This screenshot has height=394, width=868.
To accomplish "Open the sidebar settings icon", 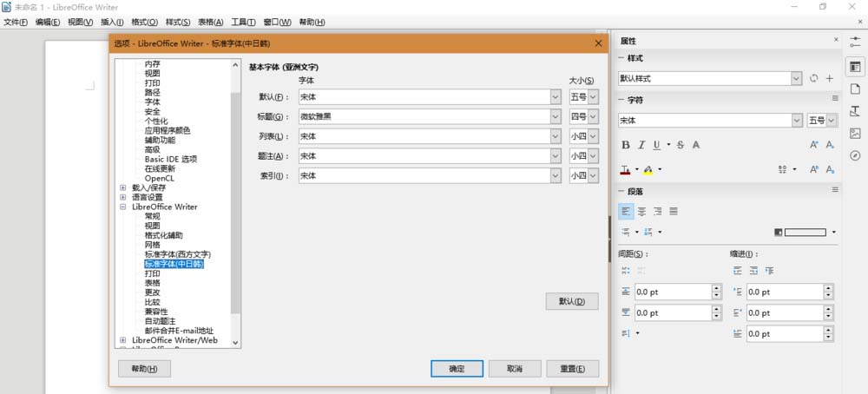I will click(855, 42).
